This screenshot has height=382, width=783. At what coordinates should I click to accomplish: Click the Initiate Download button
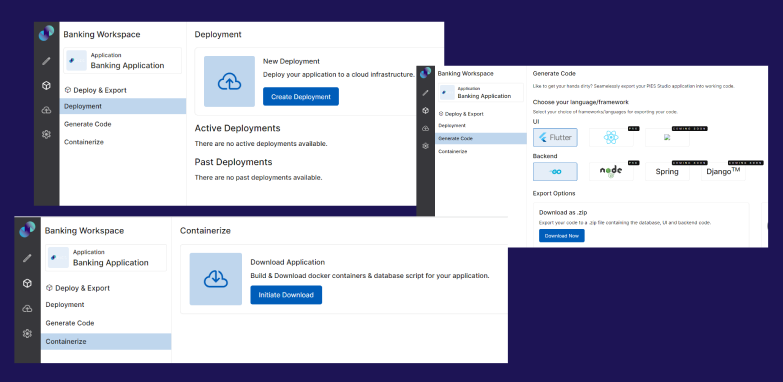[x=286, y=295]
